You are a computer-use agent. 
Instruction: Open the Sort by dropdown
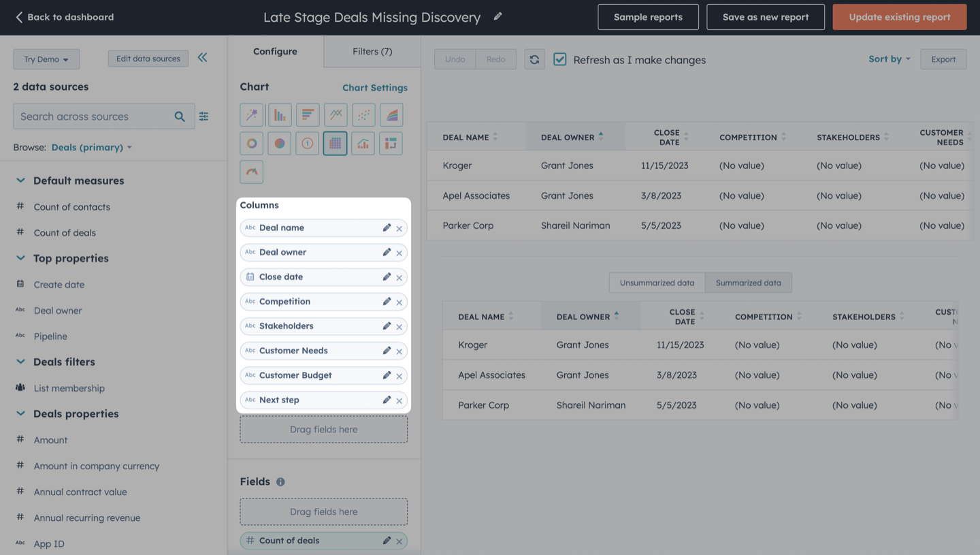point(889,59)
